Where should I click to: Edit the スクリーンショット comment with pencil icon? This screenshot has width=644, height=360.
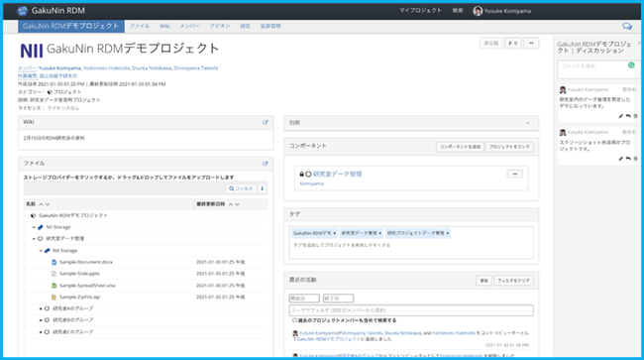pyautogui.click(x=620, y=159)
